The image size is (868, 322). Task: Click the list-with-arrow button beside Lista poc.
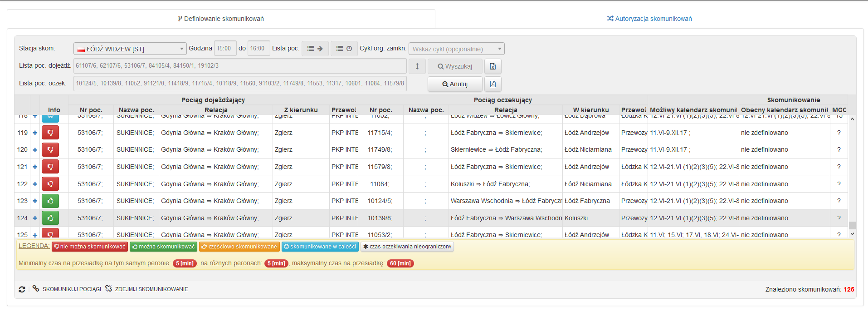[x=315, y=49]
